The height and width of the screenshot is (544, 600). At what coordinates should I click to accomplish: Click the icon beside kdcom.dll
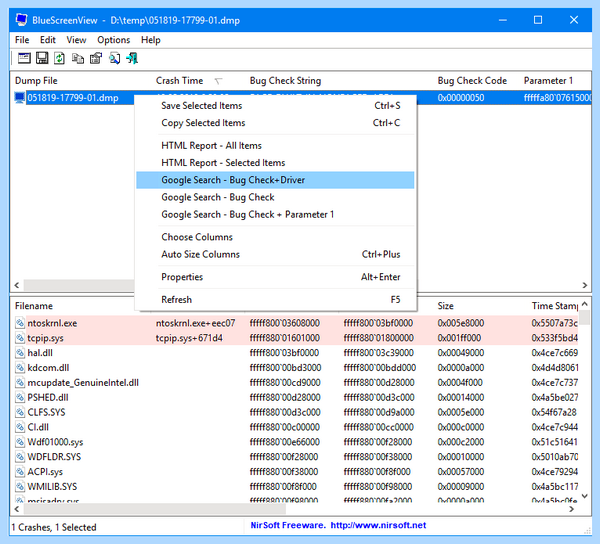point(20,368)
